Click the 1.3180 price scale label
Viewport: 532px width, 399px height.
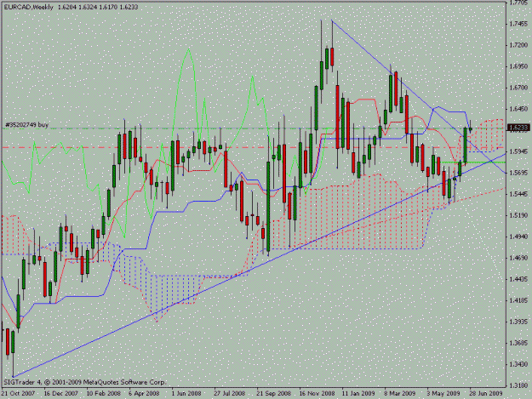pyautogui.click(x=518, y=385)
